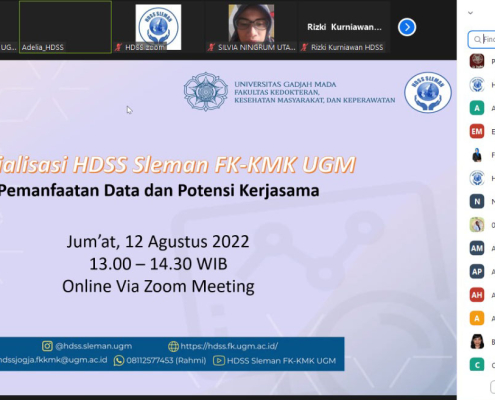The width and height of the screenshot is (495, 400).
Task: Click the WhatsApp icon on the slide
Action: coord(119,361)
